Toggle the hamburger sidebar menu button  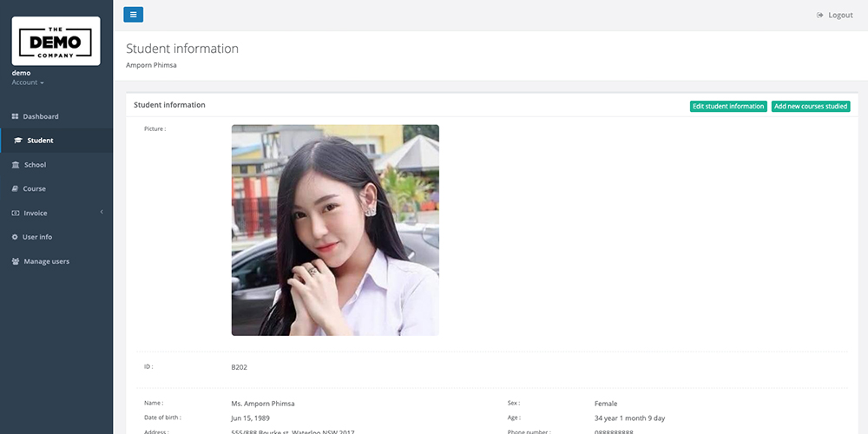134,15
